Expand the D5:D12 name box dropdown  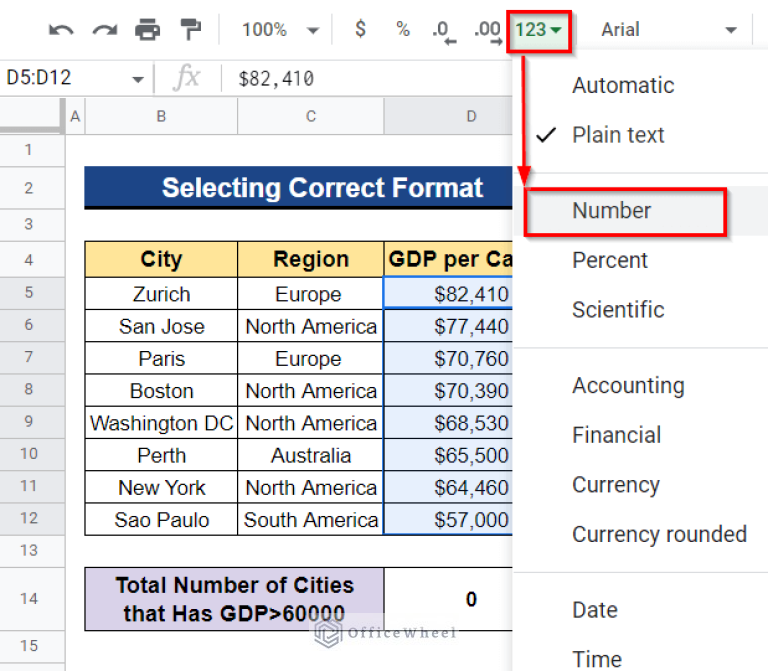point(138,79)
